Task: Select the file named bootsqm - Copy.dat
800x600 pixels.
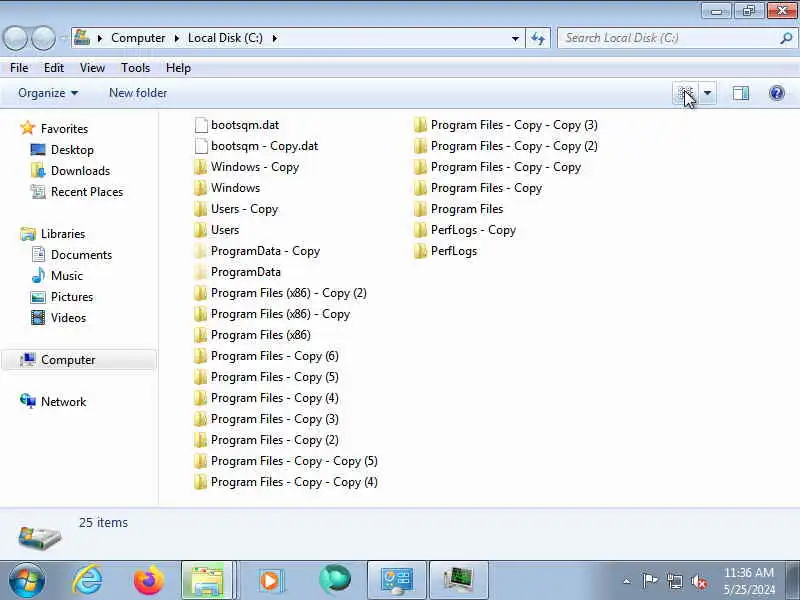Action: (264, 146)
